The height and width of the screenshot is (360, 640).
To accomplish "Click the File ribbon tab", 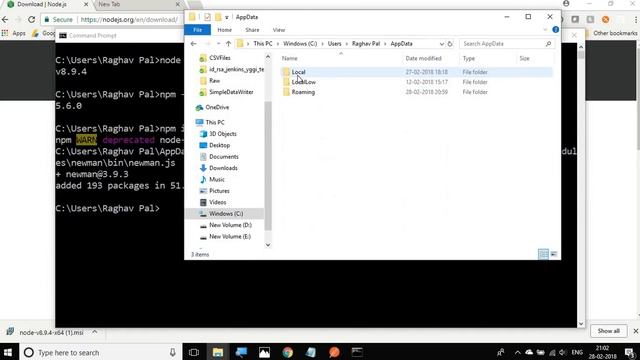I will [x=198, y=30].
